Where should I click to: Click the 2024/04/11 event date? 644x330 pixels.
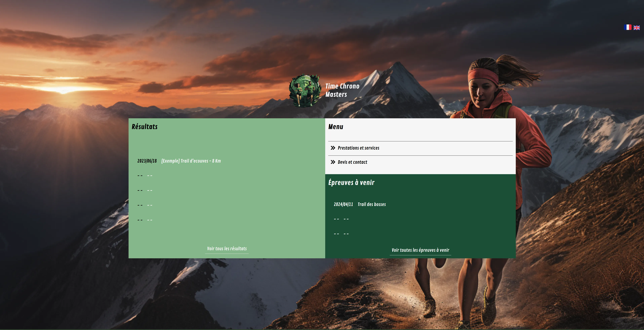click(x=343, y=204)
